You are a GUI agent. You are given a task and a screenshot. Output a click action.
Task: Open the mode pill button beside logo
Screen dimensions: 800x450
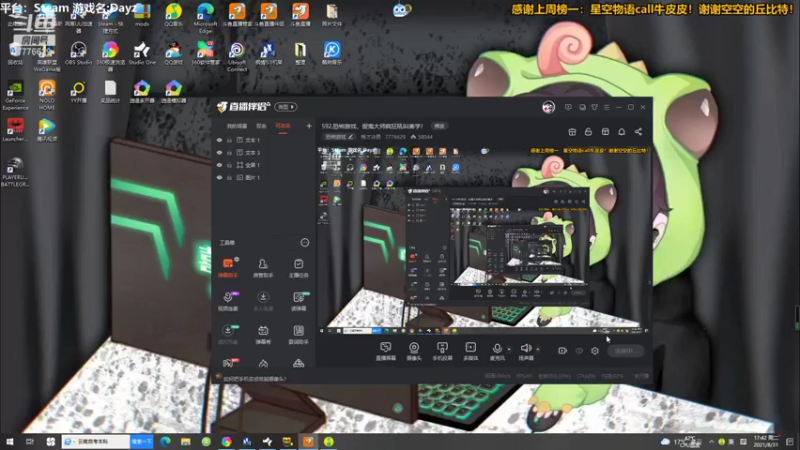(x=286, y=107)
